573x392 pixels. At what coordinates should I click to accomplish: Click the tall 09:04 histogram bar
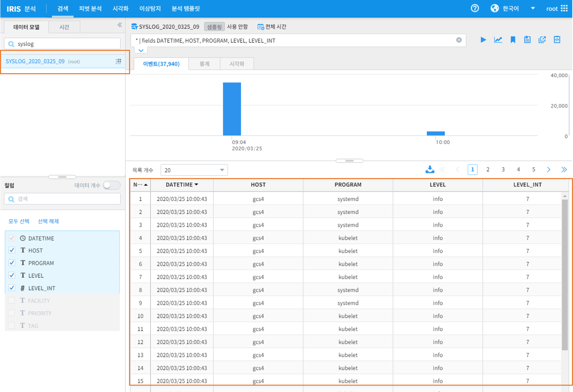232,109
